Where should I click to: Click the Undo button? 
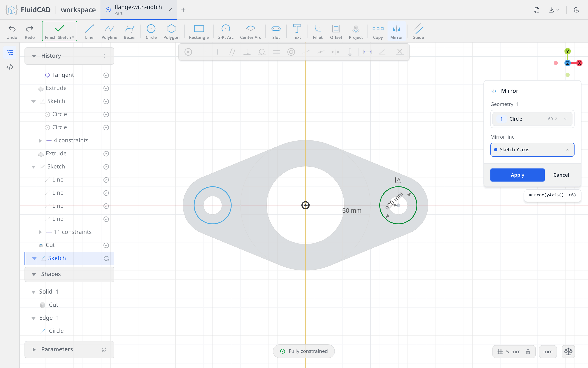(x=12, y=32)
